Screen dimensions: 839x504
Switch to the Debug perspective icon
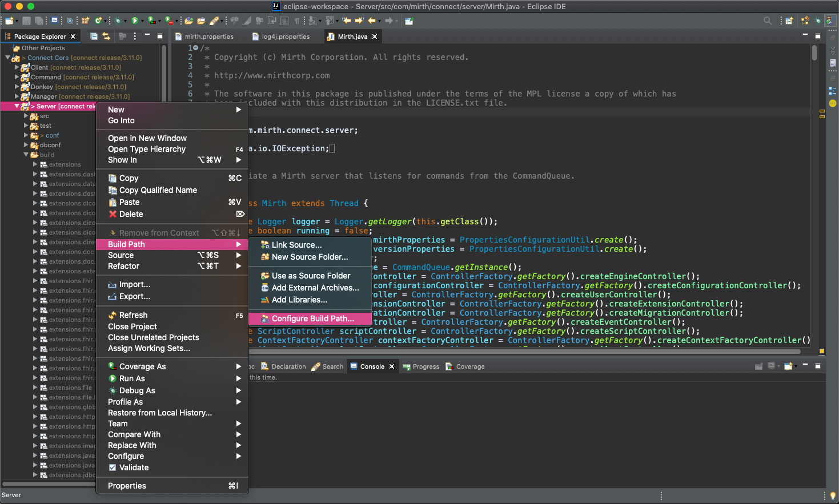click(818, 21)
